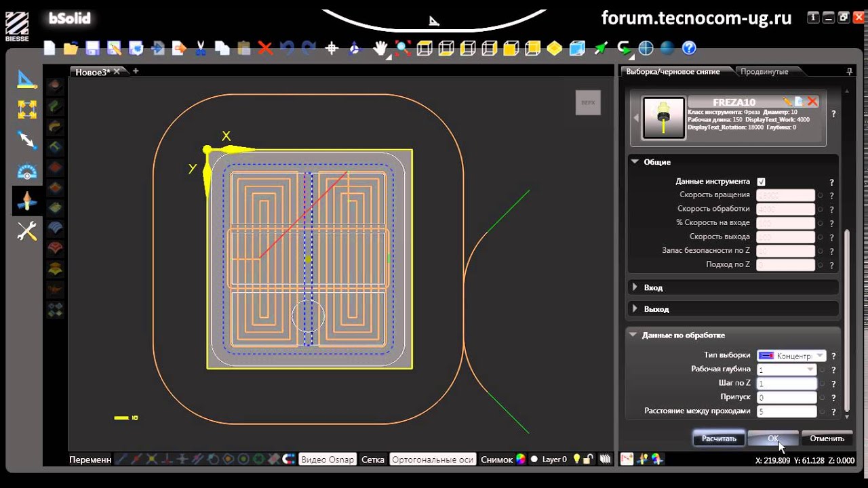Select the Pan hand tool
This screenshot has height=488, width=868.
(x=380, y=48)
